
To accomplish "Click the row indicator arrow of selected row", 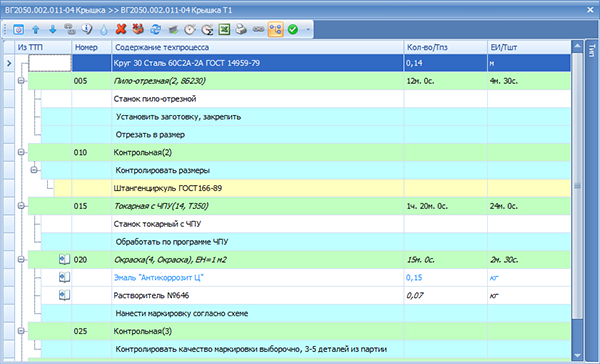I will 9,63.
